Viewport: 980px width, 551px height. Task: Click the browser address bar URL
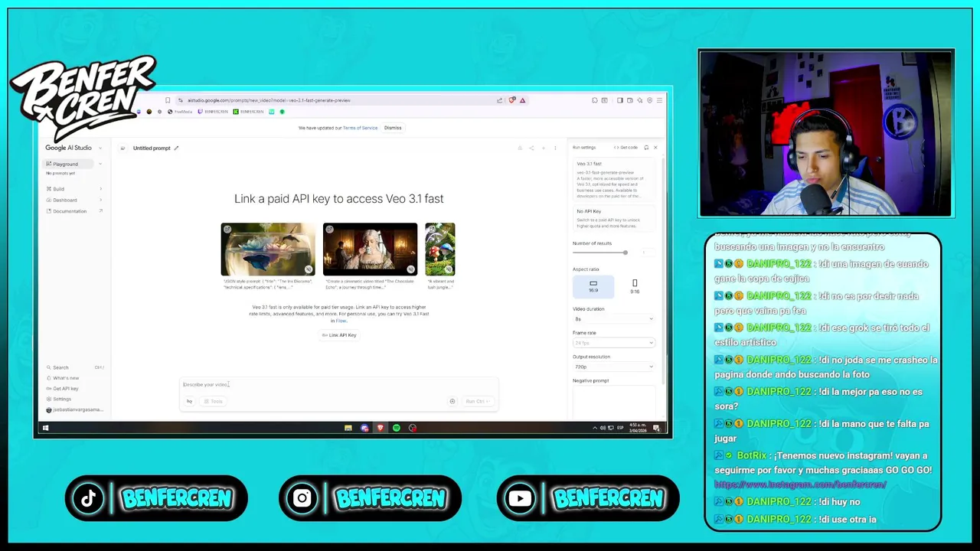click(x=269, y=100)
